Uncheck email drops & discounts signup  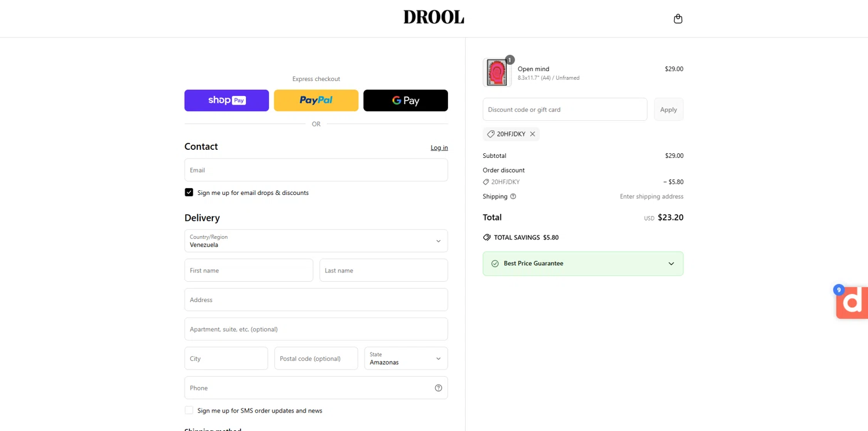click(189, 192)
